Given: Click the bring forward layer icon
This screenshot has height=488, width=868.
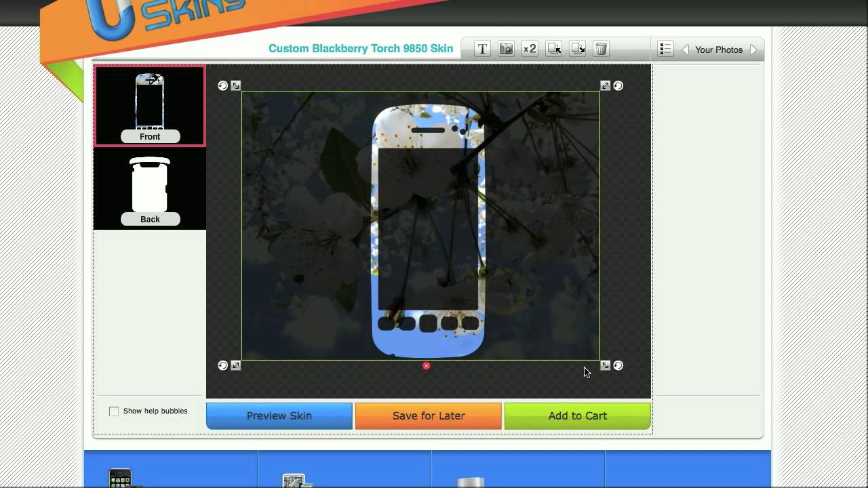Looking at the screenshot, I should [554, 49].
